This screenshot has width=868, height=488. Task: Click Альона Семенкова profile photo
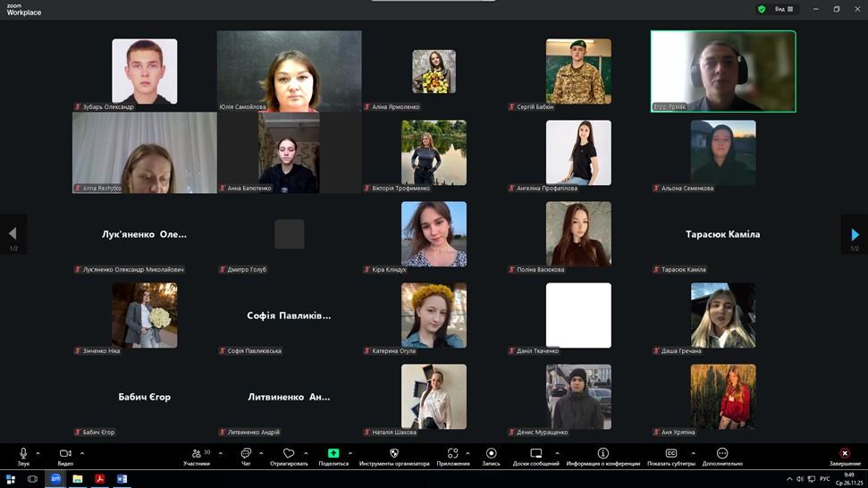tap(723, 153)
